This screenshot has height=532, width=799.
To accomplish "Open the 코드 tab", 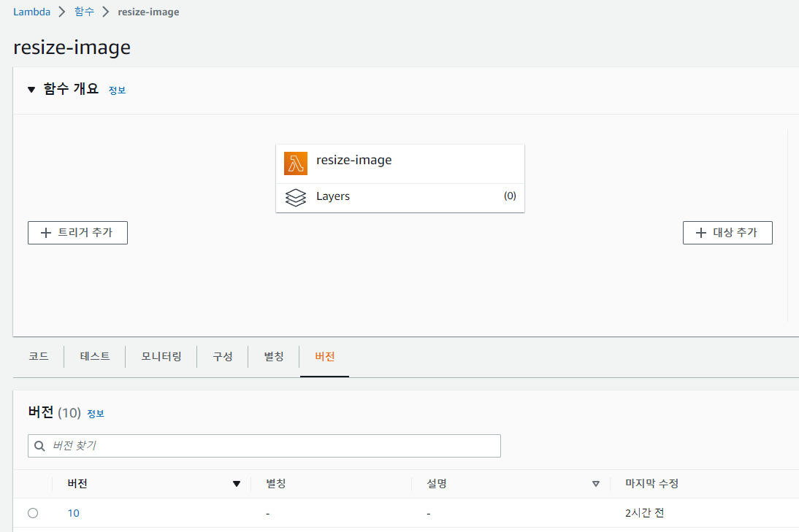I will (39, 356).
